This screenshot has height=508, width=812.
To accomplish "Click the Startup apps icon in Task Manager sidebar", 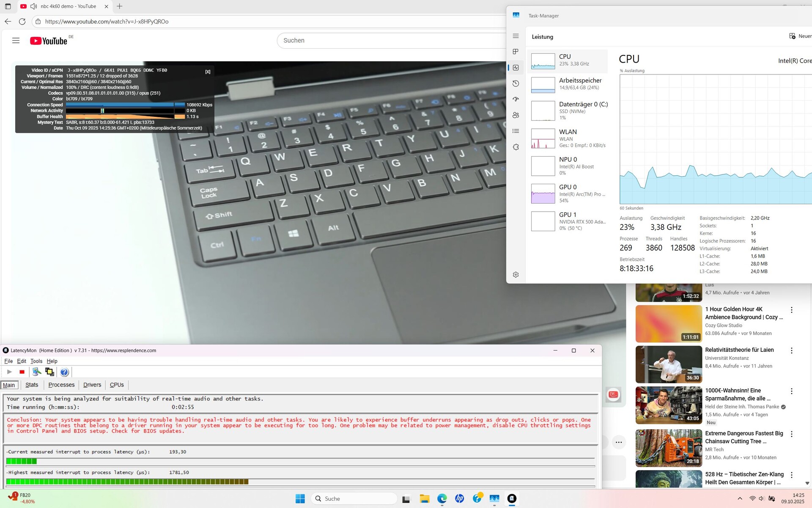I will [x=516, y=99].
